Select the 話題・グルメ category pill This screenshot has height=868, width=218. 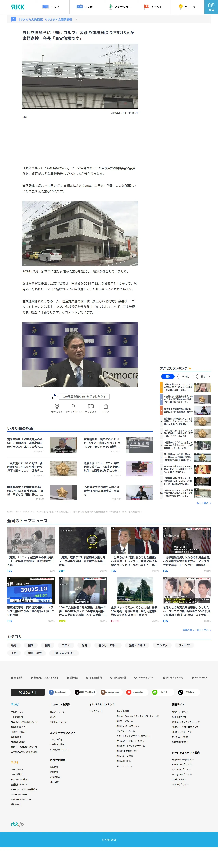pyautogui.click(x=137, y=645)
